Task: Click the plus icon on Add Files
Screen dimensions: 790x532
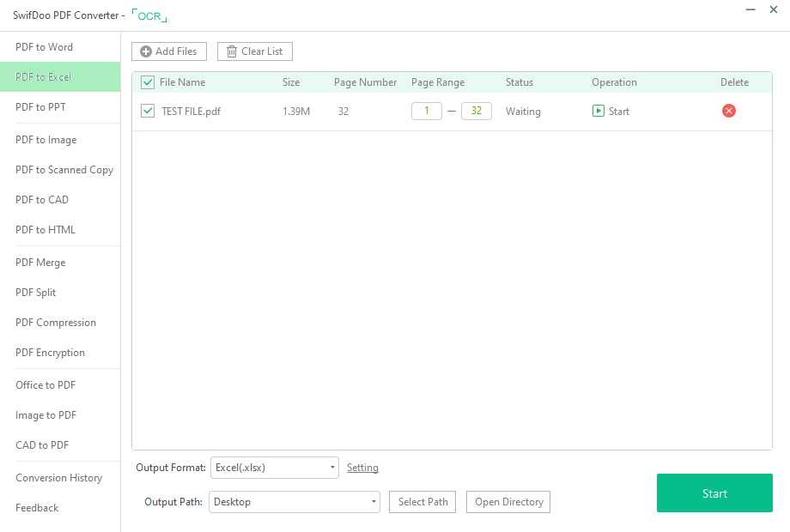Action: coord(146,51)
